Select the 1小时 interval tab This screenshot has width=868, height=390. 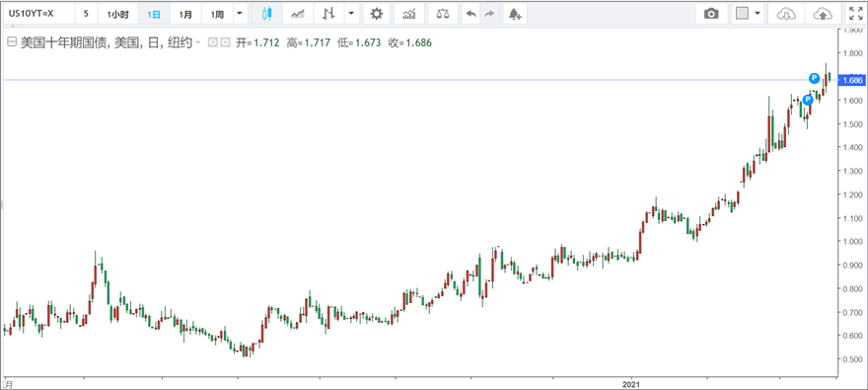[x=117, y=14]
